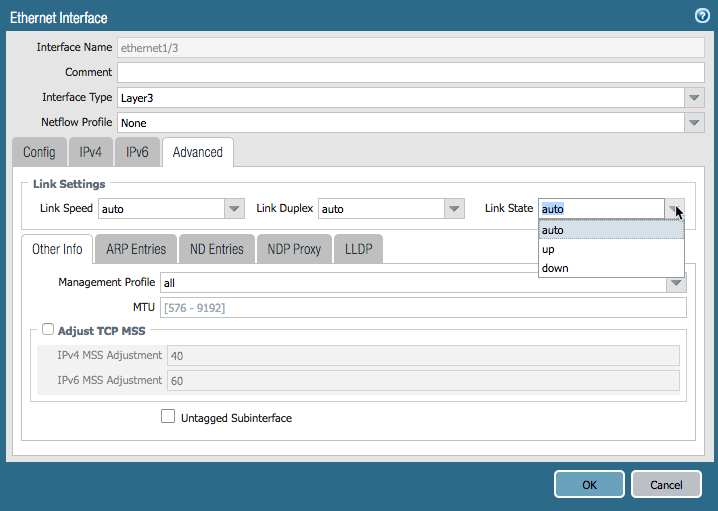Open the Netflow Profile dropdown
The image size is (718, 511).
tap(695, 123)
